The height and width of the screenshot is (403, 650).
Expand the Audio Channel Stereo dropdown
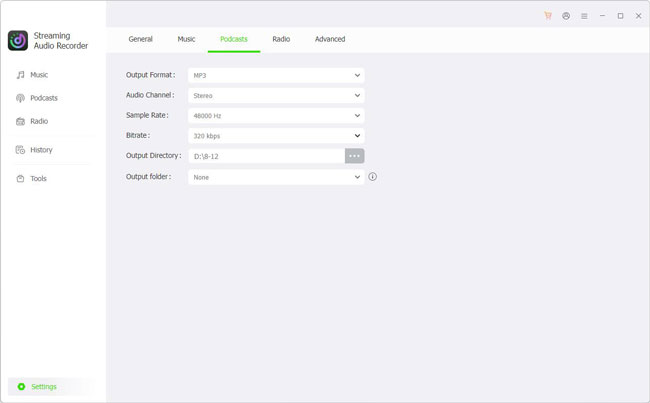click(276, 95)
